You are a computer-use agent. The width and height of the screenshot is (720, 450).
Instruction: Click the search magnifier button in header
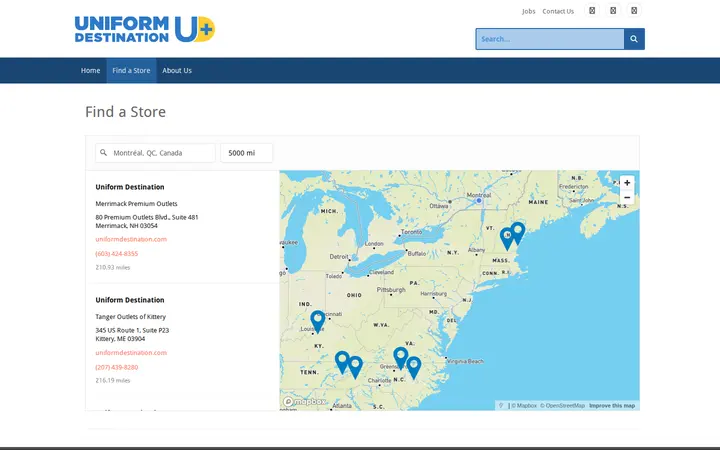634,39
